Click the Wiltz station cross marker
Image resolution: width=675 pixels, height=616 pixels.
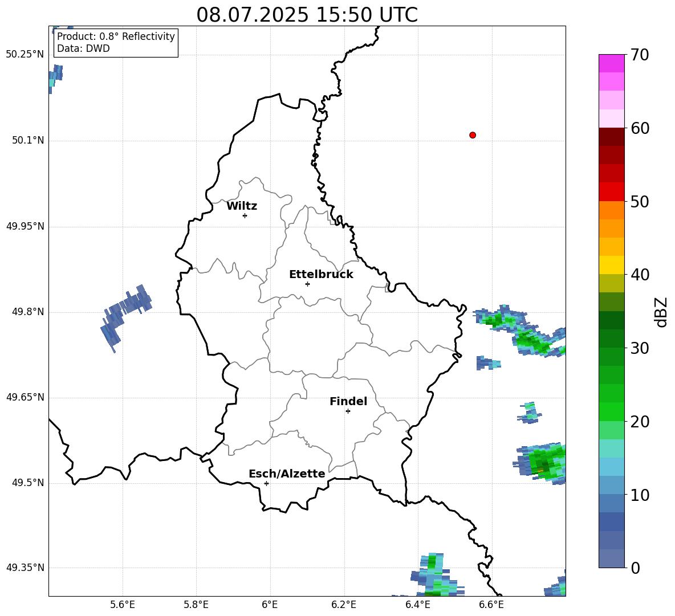(245, 215)
